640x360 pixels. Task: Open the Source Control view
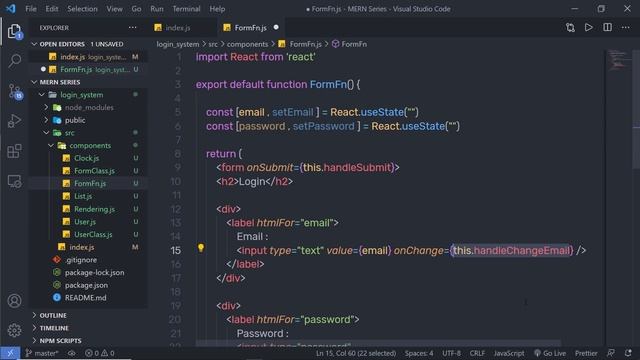tap(15, 91)
